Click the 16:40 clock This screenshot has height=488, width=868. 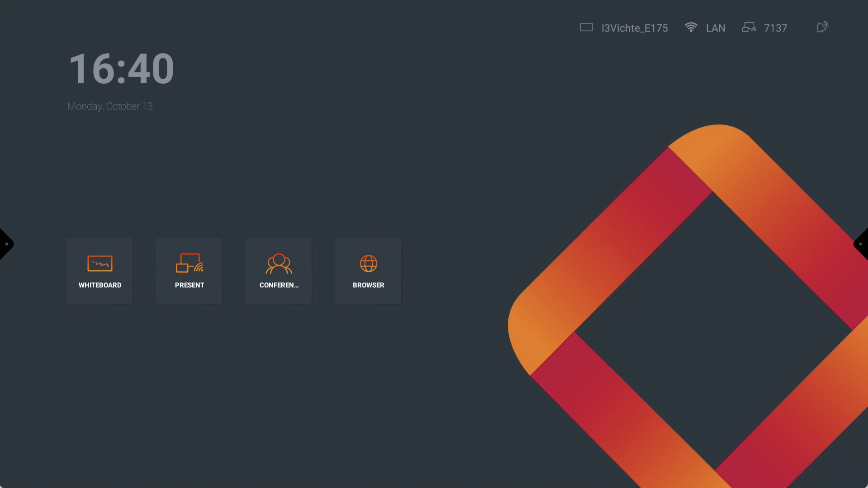click(121, 69)
